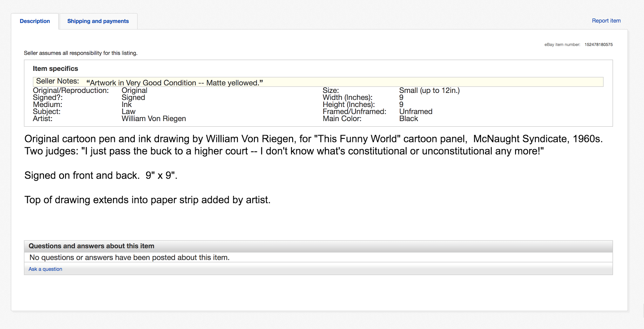Image resolution: width=644 pixels, height=329 pixels.
Task: Click the Seller assumes all responsibility notice
Action: (x=80, y=53)
